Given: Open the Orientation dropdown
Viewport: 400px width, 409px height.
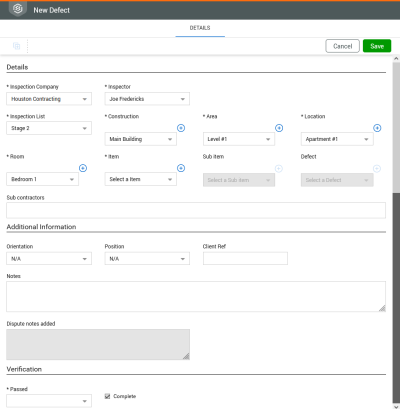Looking at the screenshot, I should coord(49,259).
